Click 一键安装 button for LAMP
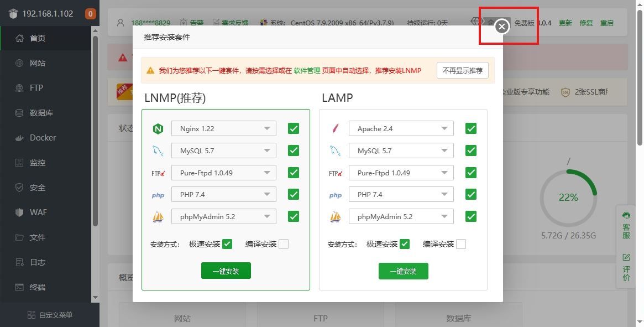Viewport: 644px width, 327px height. click(404, 271)
